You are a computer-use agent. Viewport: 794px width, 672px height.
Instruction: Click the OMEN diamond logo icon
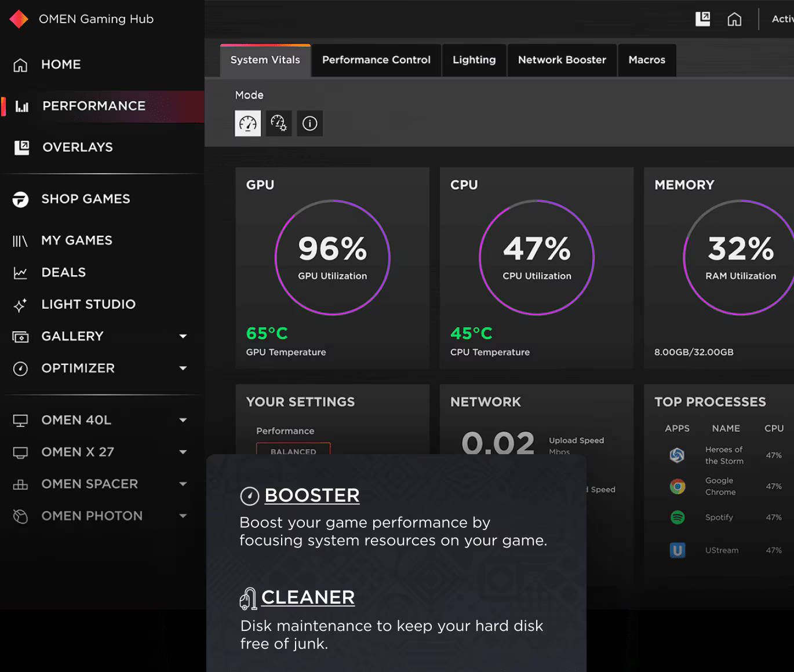(19, 19)
